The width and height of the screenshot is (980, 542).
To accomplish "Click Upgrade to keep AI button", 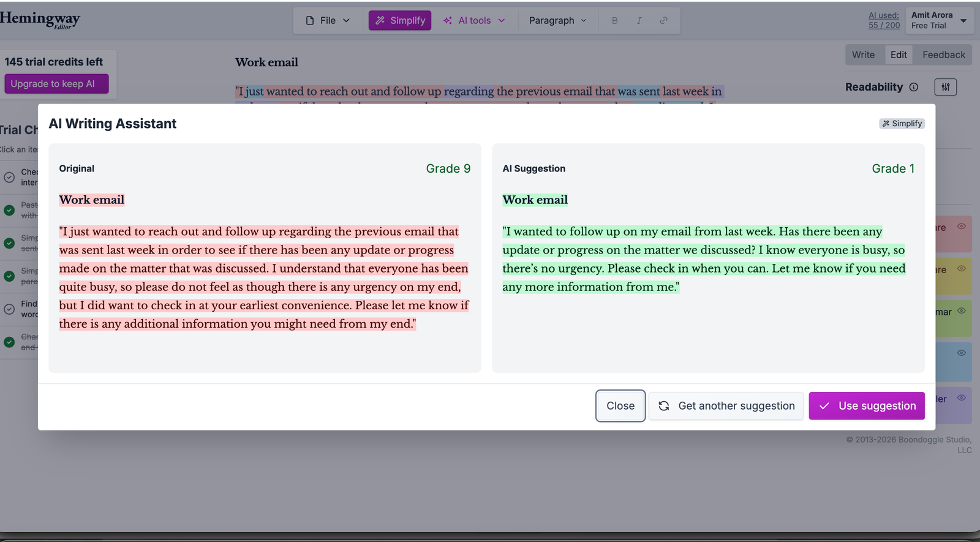I will [56, 84].
